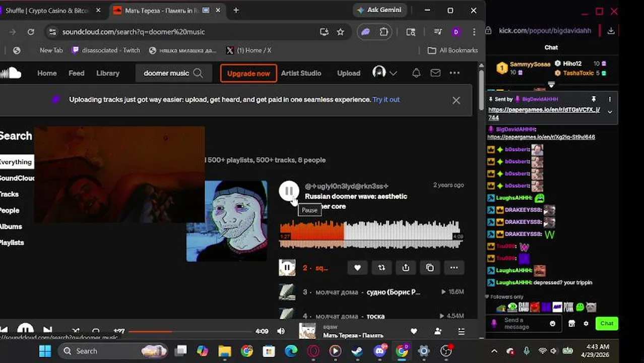Pause playback from the bottom player bar

[x=25, y=330]
